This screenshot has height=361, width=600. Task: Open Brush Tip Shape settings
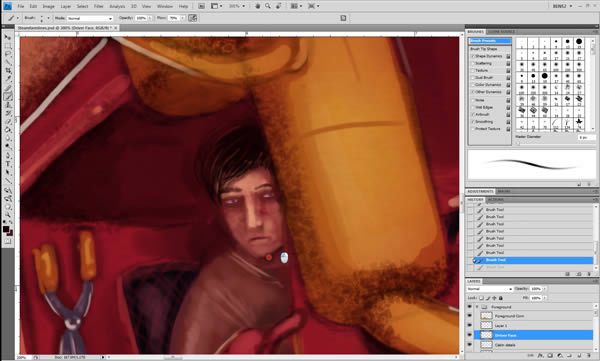click(x=484, y=49)
